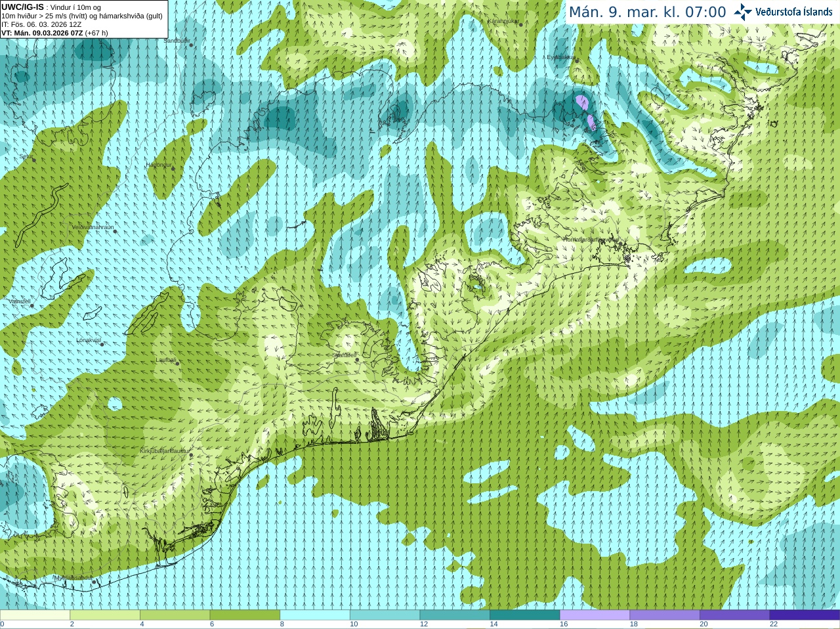The width and height of the screenshot is (840, 629).
Task: Click the Setur station marker
Action: [34, 159]
